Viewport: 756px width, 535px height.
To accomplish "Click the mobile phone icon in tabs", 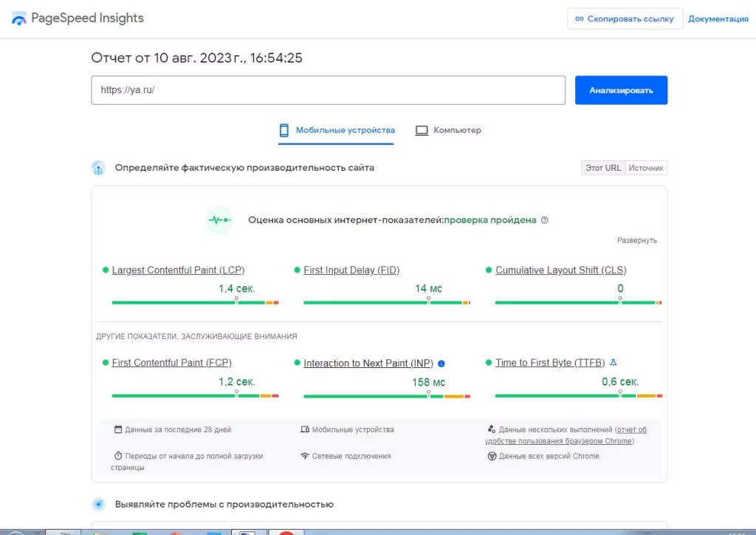I will click(x=284, y=130).
